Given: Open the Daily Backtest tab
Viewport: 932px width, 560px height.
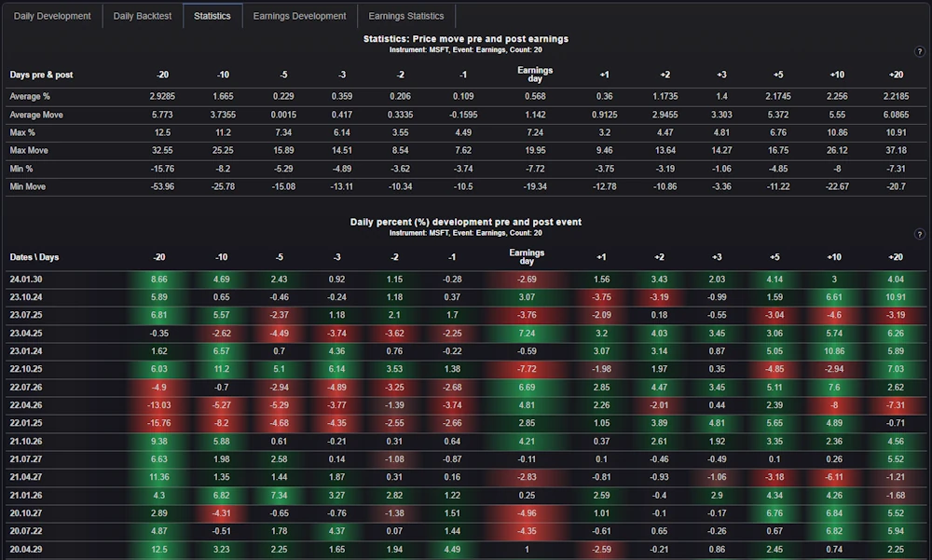Looking at the screenshot, I should [142, 16].
